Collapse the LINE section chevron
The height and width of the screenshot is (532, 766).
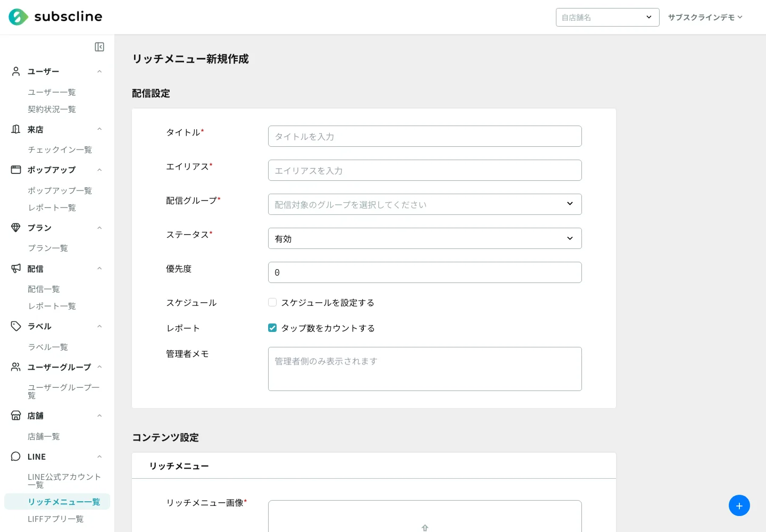(x=99, y=456)
